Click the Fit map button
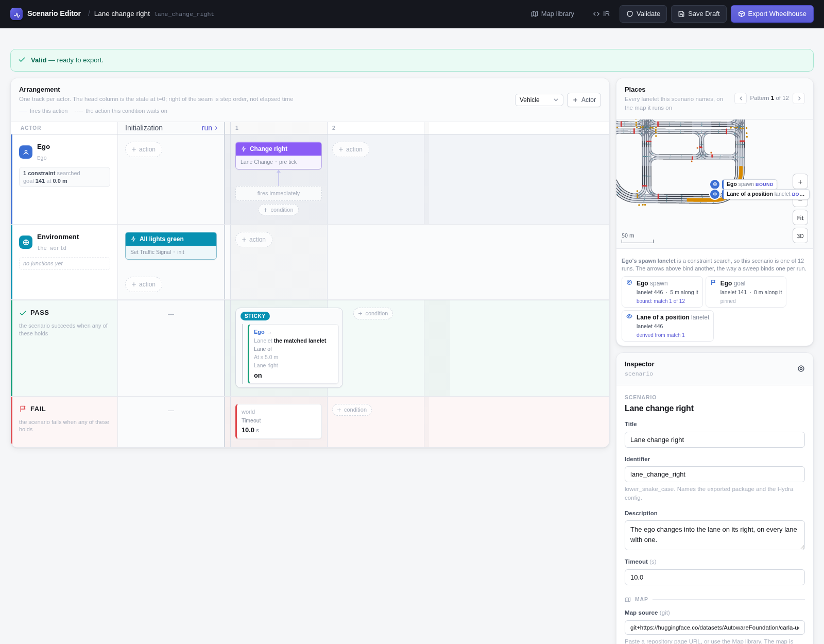824x644 pixels. [x=800, y=217]
